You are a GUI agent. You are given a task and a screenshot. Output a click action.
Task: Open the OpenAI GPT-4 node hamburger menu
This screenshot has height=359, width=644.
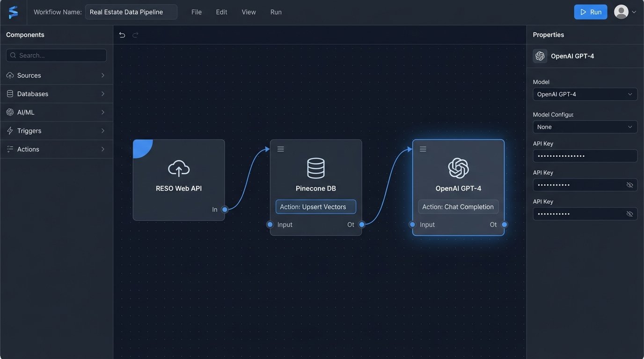click(423, 149)
